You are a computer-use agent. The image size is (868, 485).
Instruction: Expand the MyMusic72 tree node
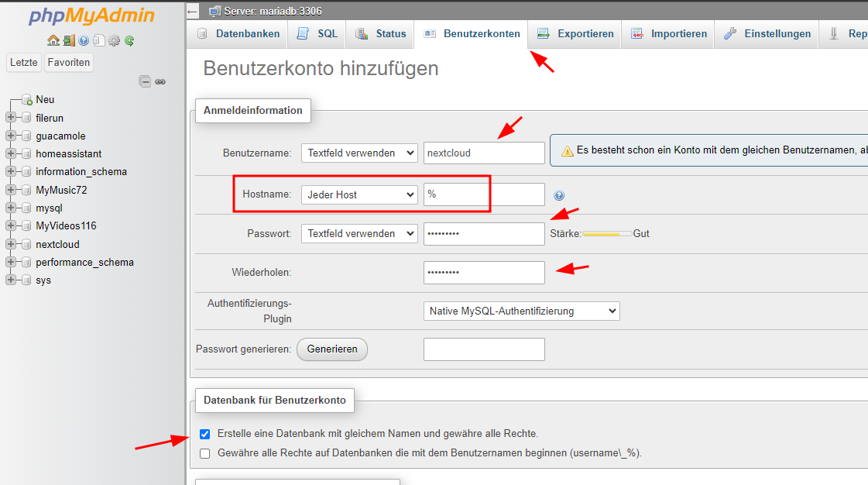click(x=11, y=190)
